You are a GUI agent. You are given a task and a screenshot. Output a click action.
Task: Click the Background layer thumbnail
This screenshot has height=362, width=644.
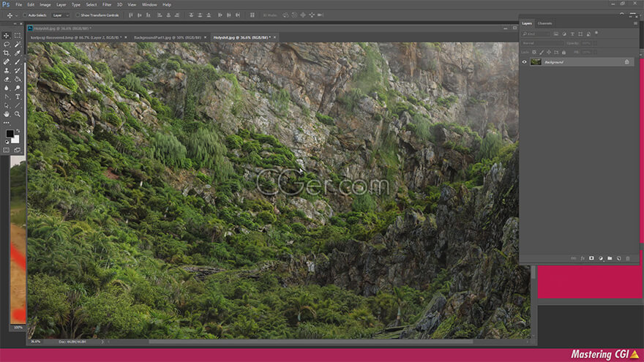tap(536, 62)
